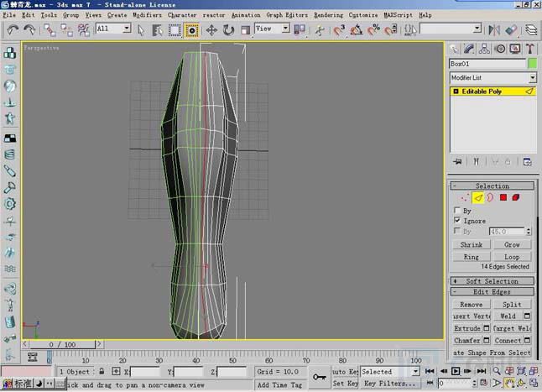Collapse the Selection rollout header
The height and width of the screenshot is (392, 542).
coord(492,186)
